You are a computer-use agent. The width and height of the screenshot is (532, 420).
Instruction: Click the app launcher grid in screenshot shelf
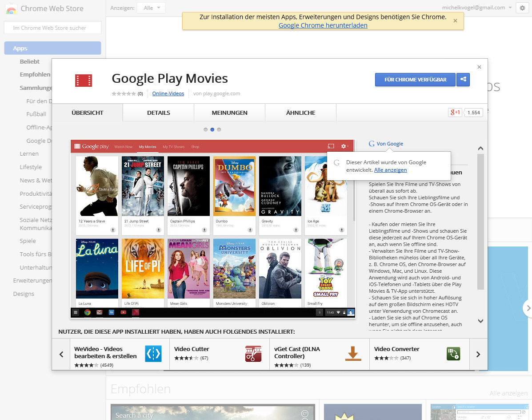[75, 312]
